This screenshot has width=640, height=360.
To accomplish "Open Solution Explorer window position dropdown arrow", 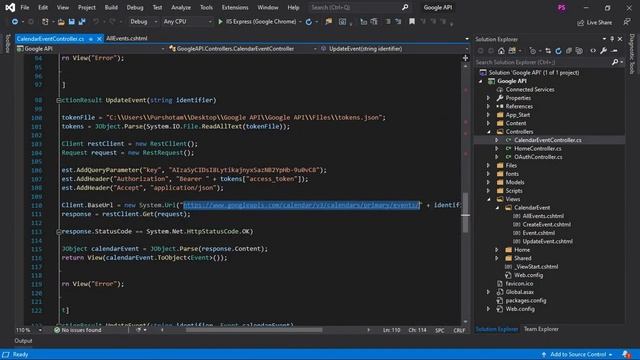I will tap(604, 39).
